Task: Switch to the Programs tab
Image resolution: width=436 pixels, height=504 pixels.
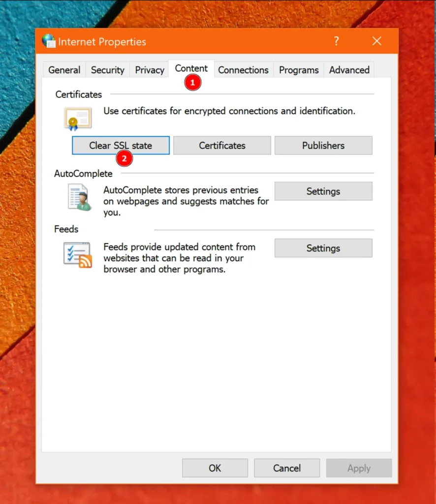Action: click(298, 70)
